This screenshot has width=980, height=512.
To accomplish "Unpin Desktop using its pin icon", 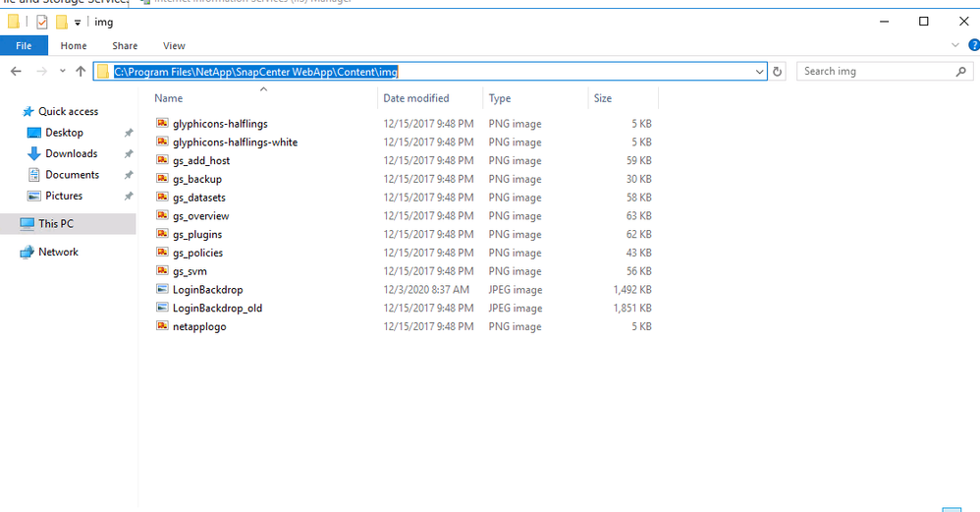I will 129,133.
